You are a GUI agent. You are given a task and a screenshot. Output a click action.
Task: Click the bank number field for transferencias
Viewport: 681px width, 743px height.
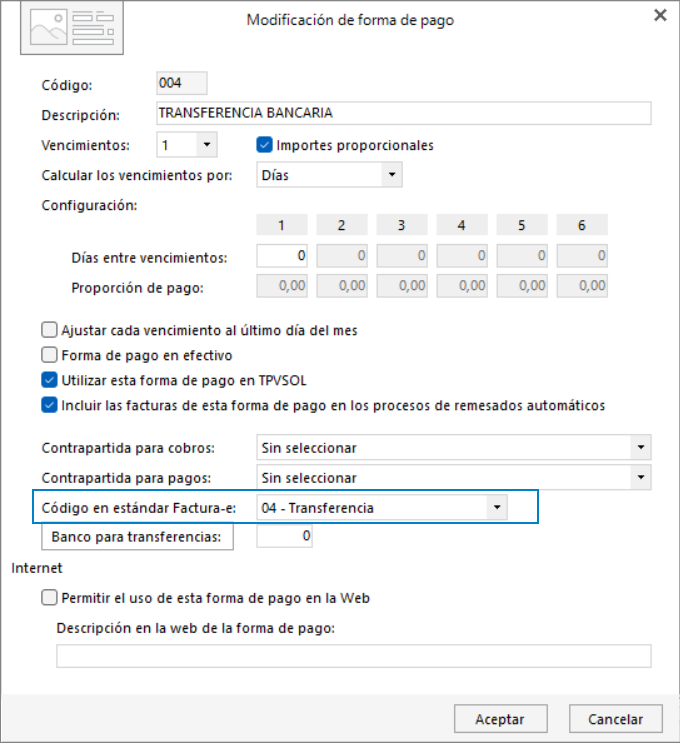click(284, 536)
